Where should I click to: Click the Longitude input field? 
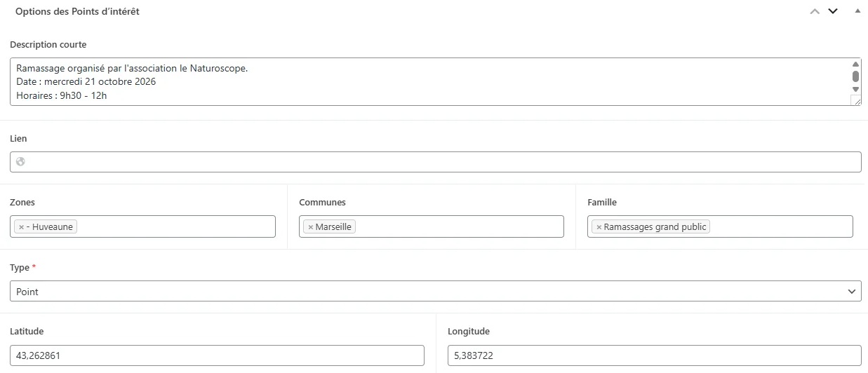(x=655, y=355)
